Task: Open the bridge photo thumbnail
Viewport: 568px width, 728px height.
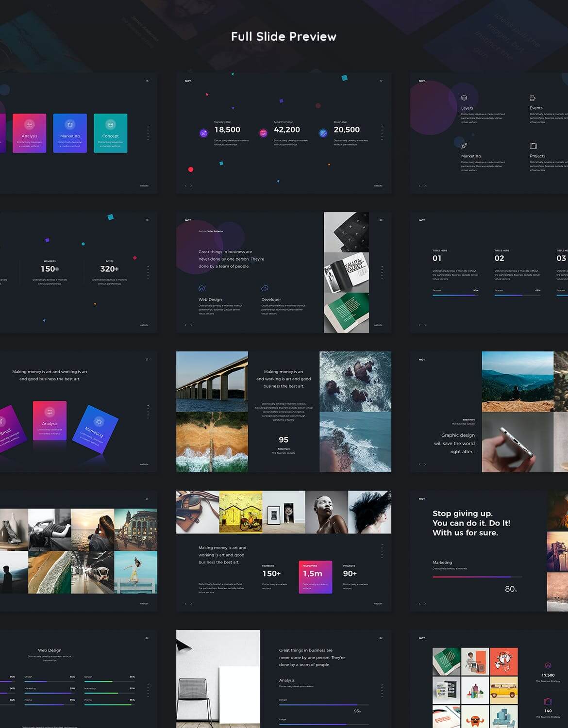Action: point(212,381)
